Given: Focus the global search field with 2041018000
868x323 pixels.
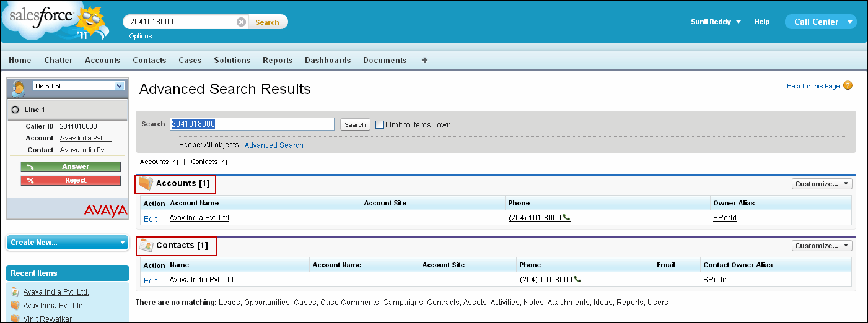Looking at the screenshot, I should (180, 22).
